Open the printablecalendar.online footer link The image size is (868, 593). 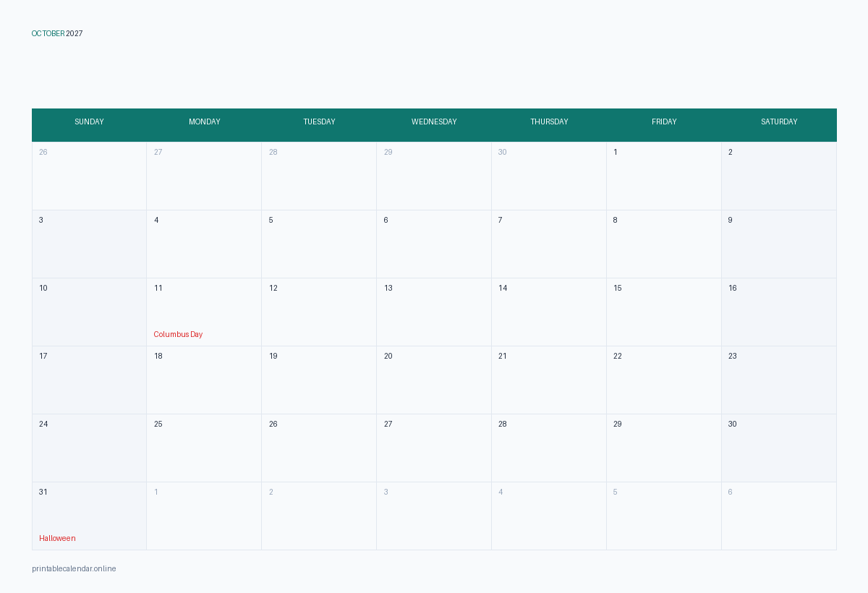click(x=74, y=569)
